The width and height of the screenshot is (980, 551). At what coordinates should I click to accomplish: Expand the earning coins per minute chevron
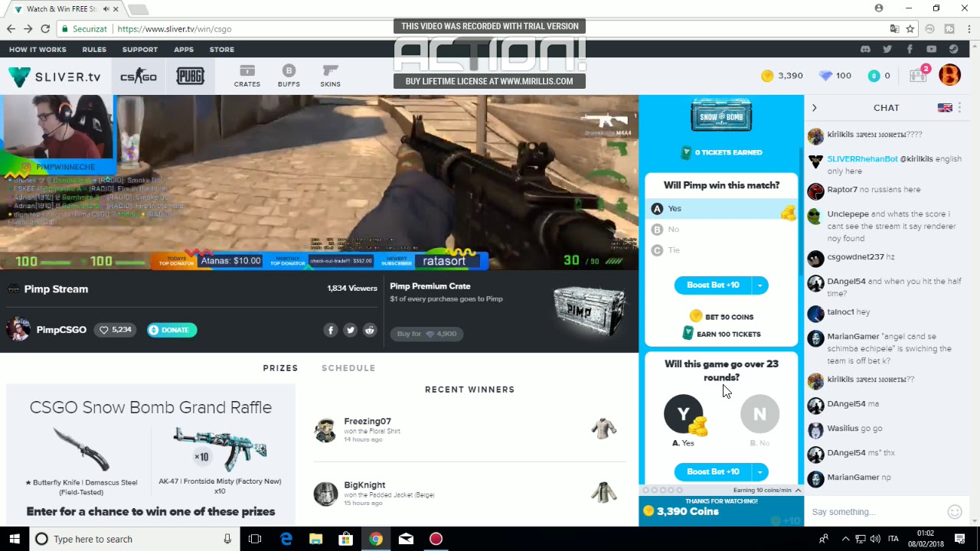(x=797, y=490)
